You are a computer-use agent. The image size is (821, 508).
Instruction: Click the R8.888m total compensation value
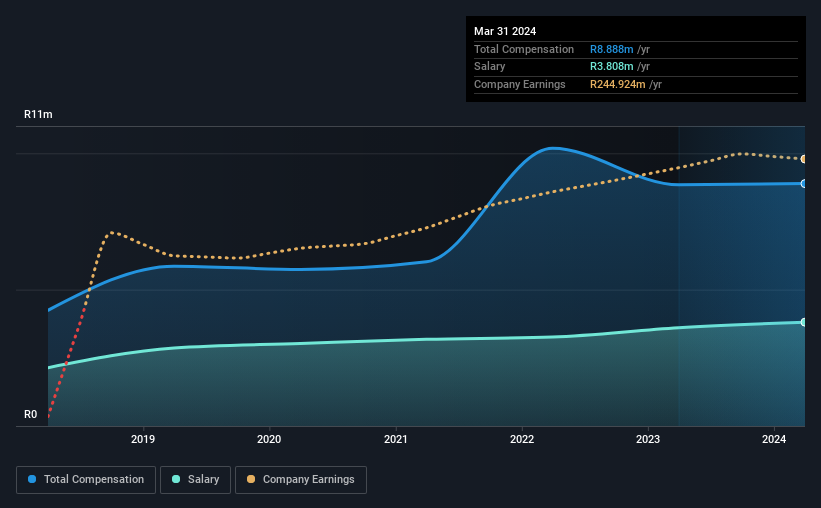(x=612, y=49)
